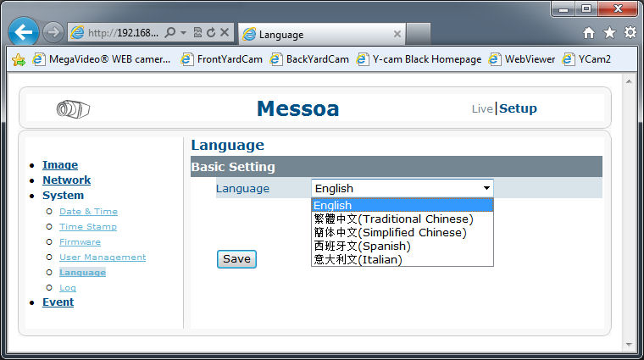The width and height of the screenshot is (644, 360).
Task: Click the Basic Setting section header
Action: tap(397, 167)
